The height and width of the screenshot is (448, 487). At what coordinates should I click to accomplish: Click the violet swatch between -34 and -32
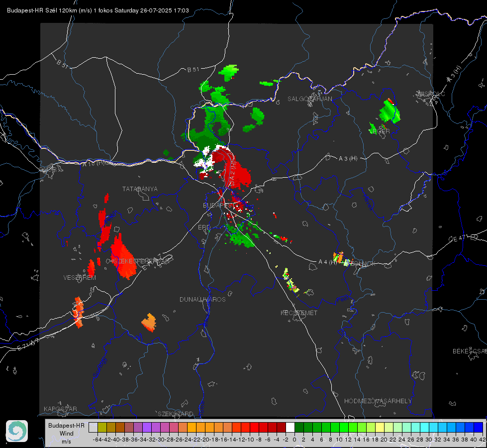(147, 427)
